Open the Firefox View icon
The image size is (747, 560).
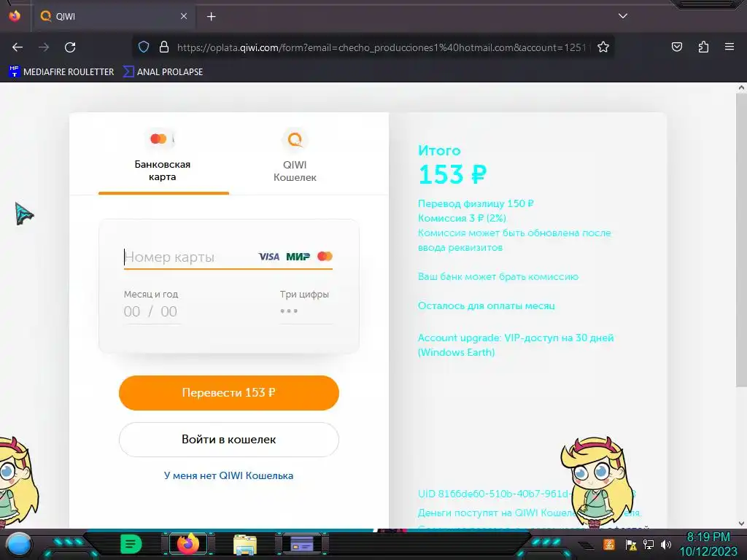coord(15,16)
